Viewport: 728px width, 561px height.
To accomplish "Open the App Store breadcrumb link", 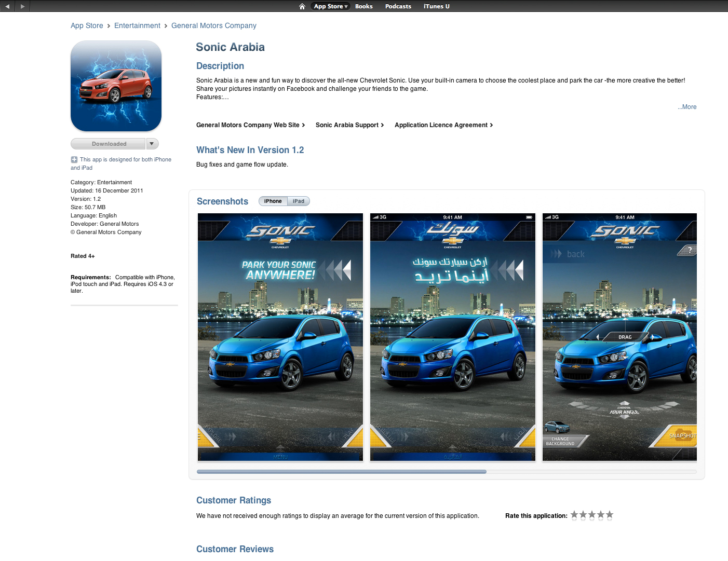I will click(x=87, y=25).
